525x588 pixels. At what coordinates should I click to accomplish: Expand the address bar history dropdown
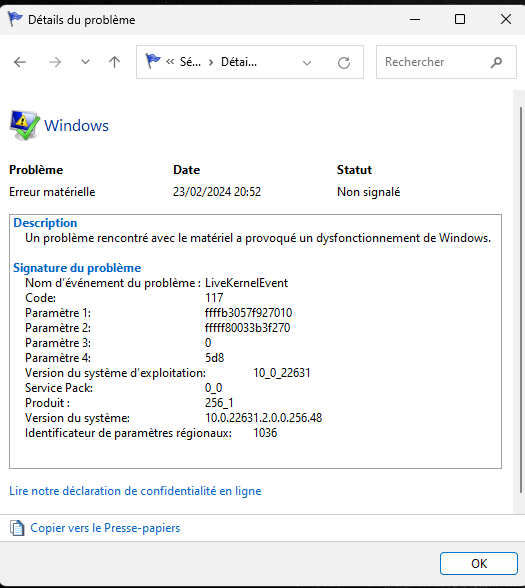pyautogui.click(x=307, y=63)
